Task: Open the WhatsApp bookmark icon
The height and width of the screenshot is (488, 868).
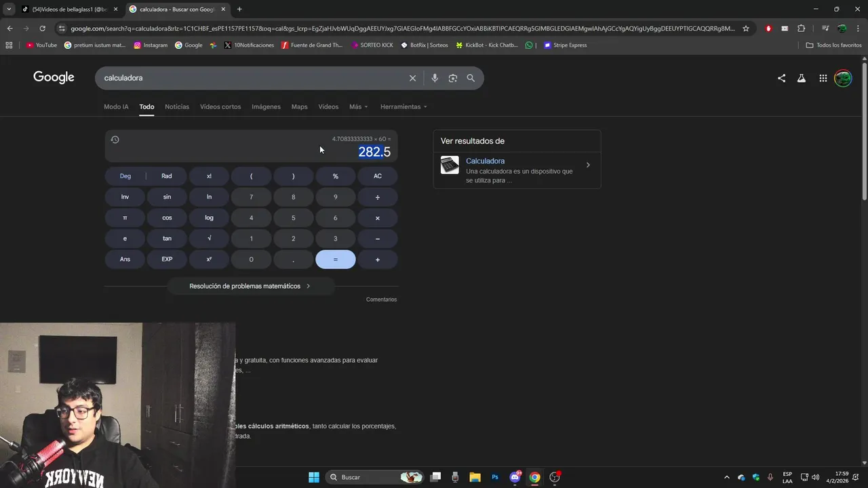Action: [529, 45]
